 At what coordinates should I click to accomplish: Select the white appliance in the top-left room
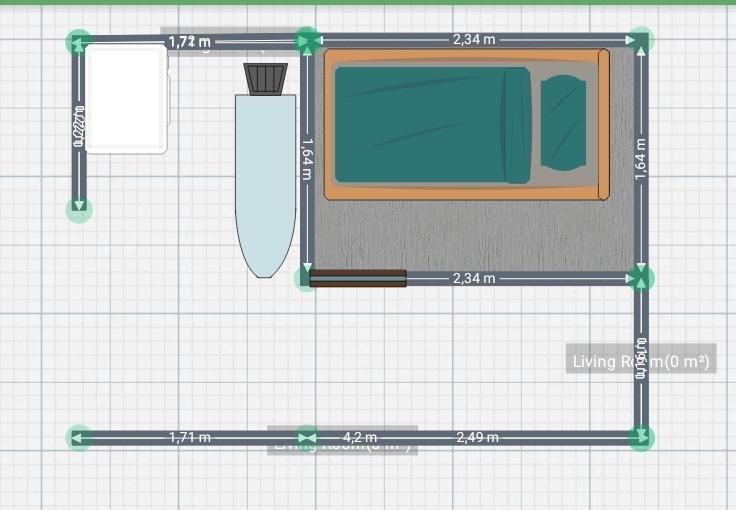point(126,98)
